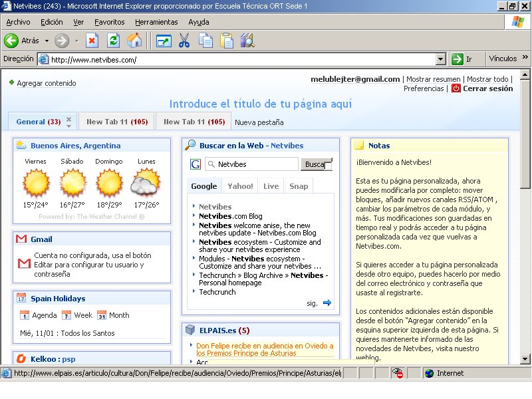Screen dimensions: 532x399
Task: Expand the address bar dropdown
Action: 440,59
